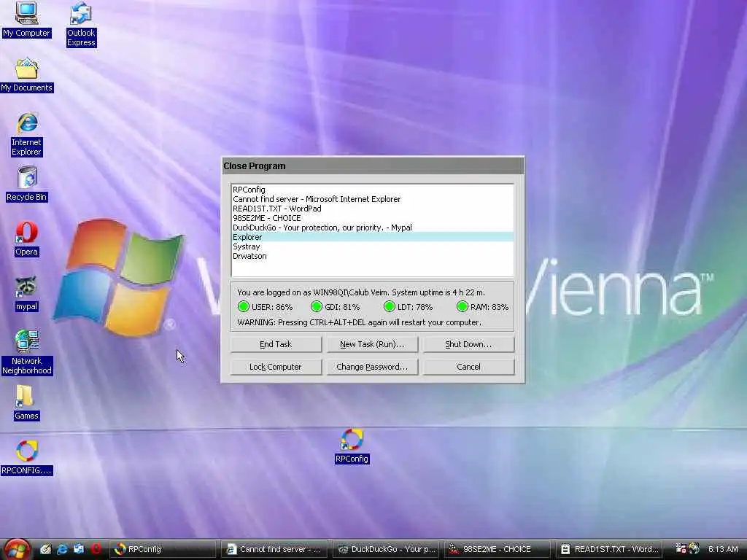
Task: Click the Lock Computer button
Action: point(276,367)
